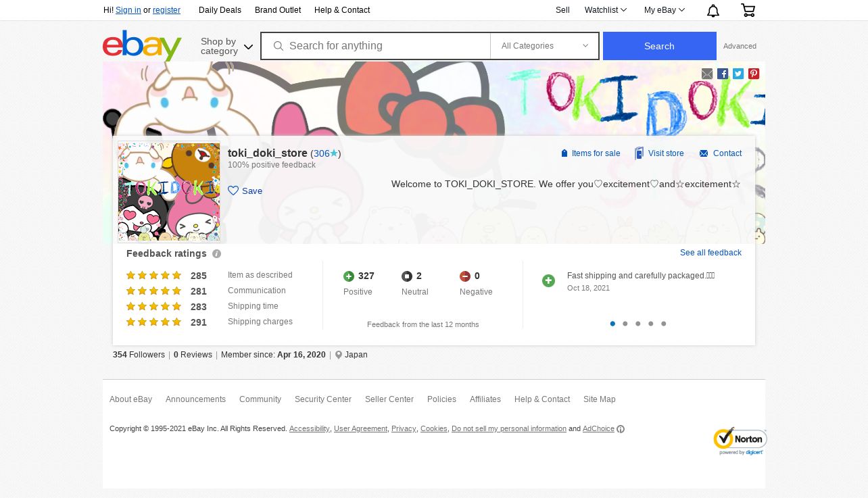Click the Sign in link

click(x=128, y=10)
